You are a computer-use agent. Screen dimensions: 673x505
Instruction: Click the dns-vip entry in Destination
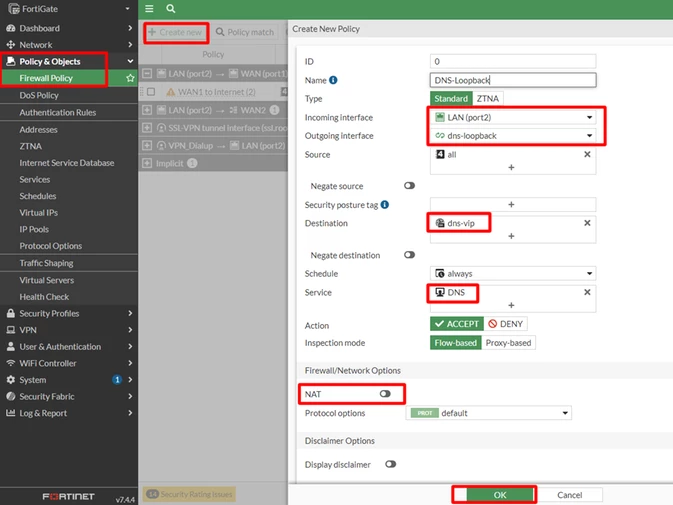coord(455,223)
